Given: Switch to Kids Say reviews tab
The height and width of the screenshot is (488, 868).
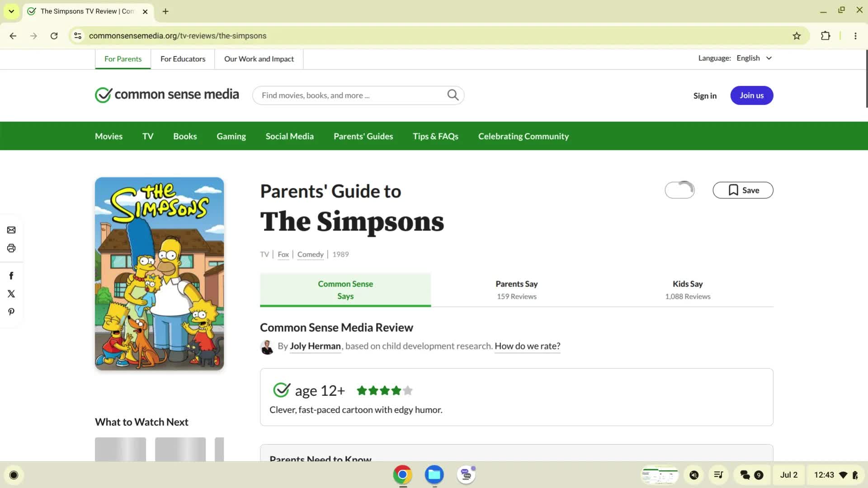Looking at the screenshot, I should 688,290.
